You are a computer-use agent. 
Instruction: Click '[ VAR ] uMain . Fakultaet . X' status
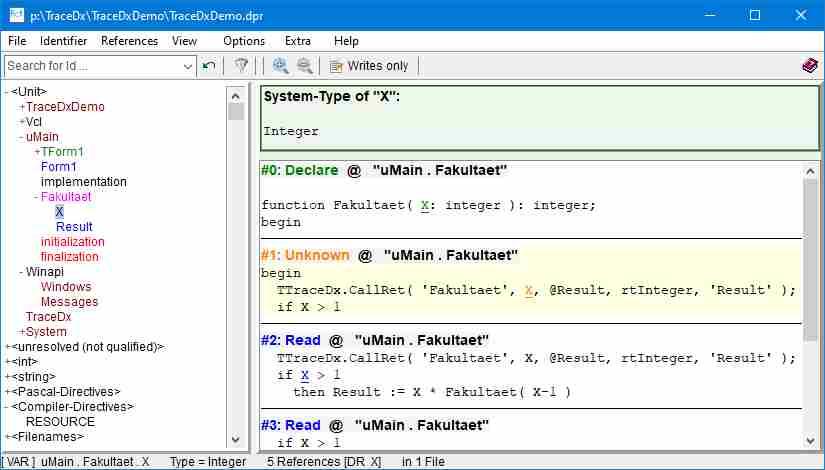coord(78,462)
